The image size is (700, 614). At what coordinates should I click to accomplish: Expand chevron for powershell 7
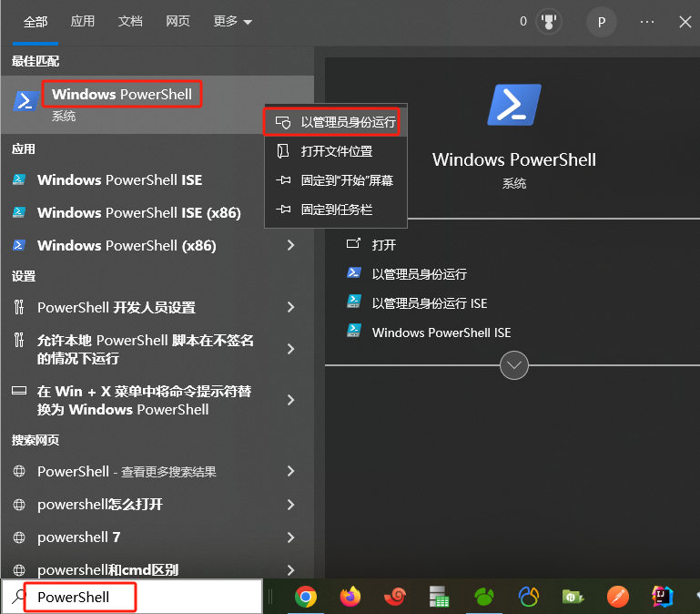290,537
